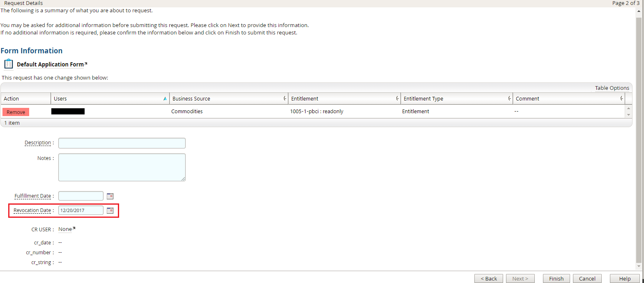Image resolution: width=644 pixels, height=283 pixels.
Task: Open the Entitlement column menu
Action: (x=397, y=99)
